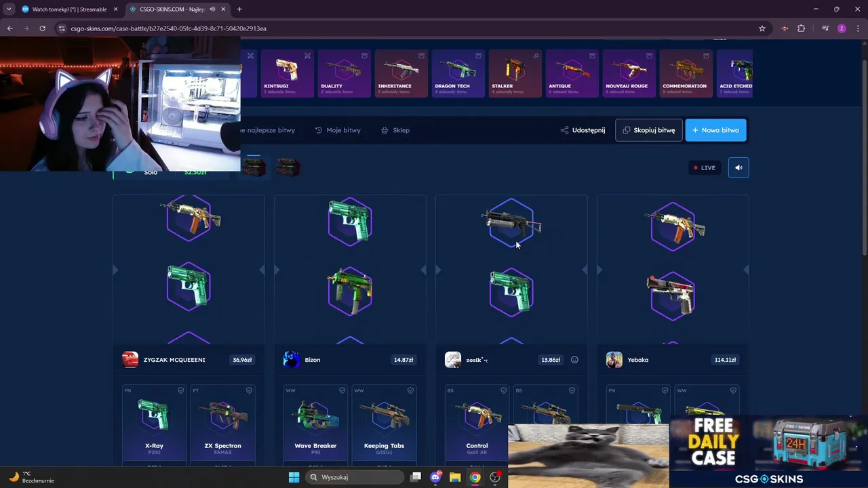Click the case icon on Nouveau Rouge card
The image size is (868, 488).
[x=649, y=56]
